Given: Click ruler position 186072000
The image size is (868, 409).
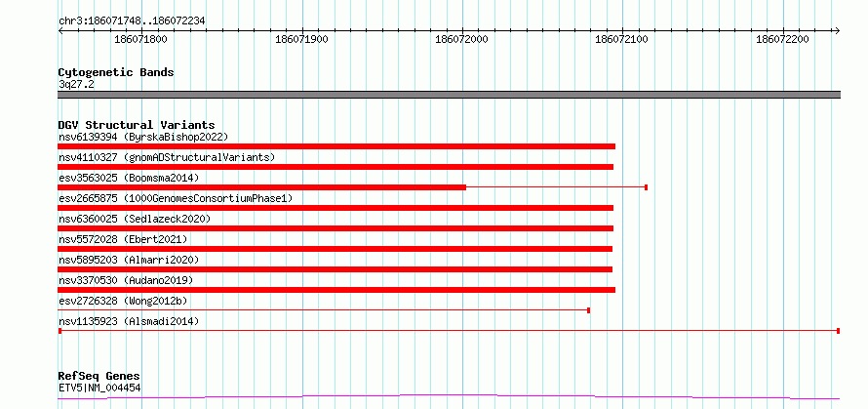Looking at the screenshot, I should click(x=461, y=39).
